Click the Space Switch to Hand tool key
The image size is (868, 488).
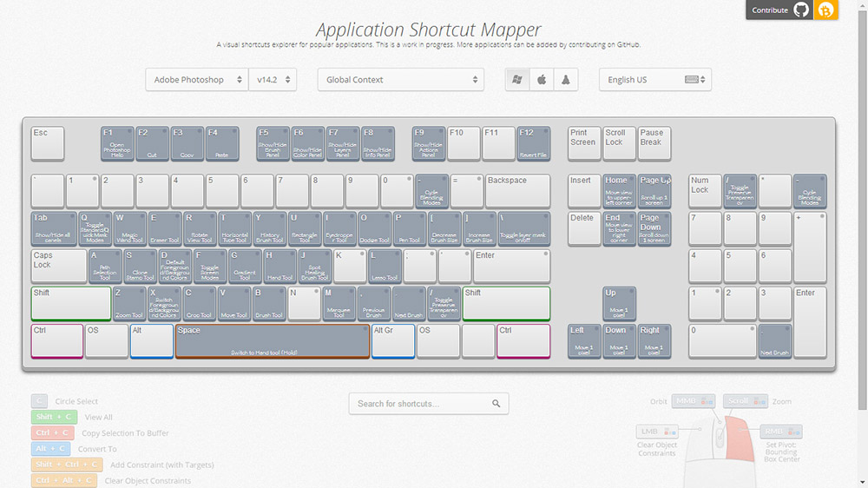point(273,340)
